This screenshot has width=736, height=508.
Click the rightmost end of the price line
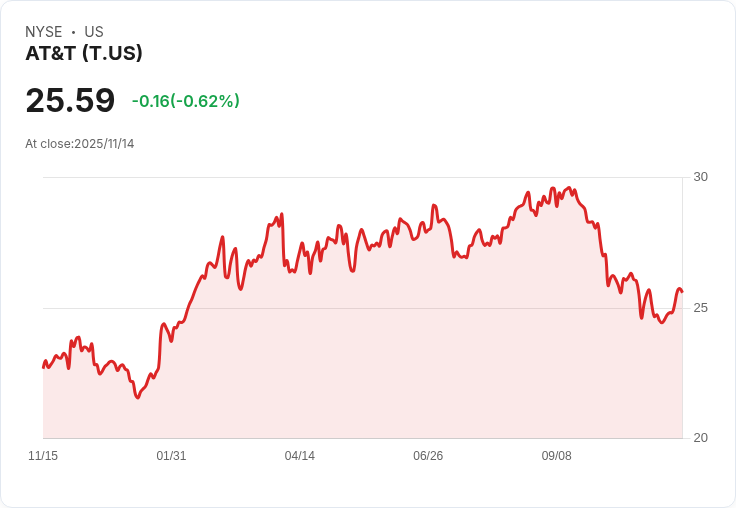coord(682,291)
